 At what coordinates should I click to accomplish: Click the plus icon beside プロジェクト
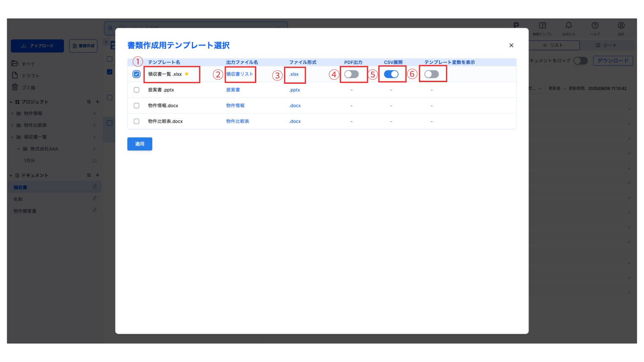point(97,102)
